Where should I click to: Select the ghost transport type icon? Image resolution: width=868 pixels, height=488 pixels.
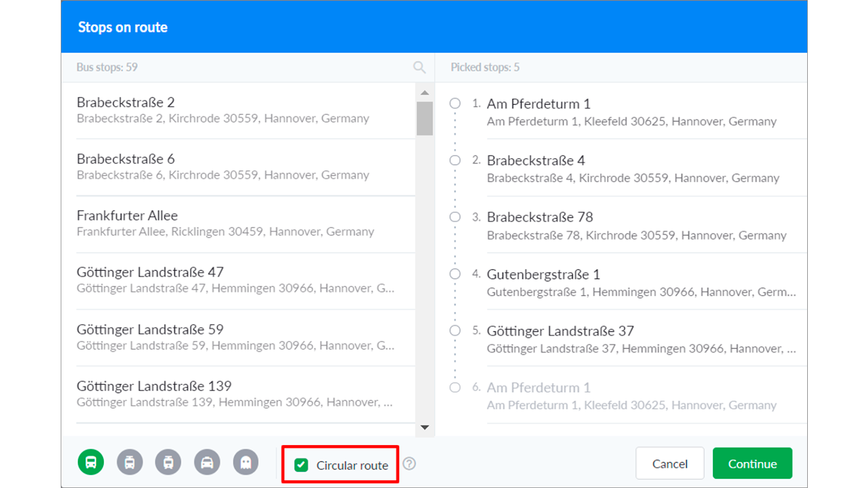pyautogui.click(x=246, y=463)
